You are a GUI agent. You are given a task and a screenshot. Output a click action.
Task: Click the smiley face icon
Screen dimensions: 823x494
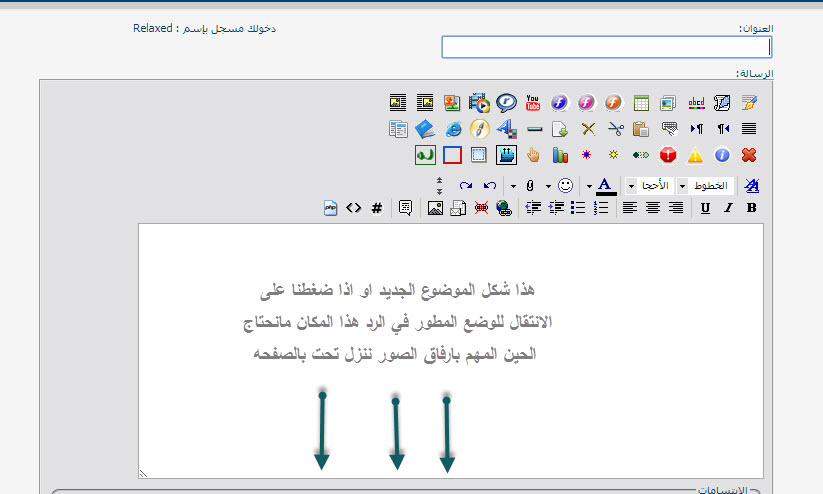click(x=565, y=185)
